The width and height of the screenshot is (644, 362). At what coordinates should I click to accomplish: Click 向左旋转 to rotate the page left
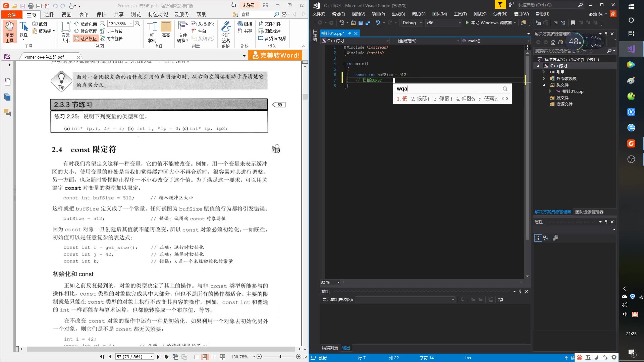(x=112, y=31)
